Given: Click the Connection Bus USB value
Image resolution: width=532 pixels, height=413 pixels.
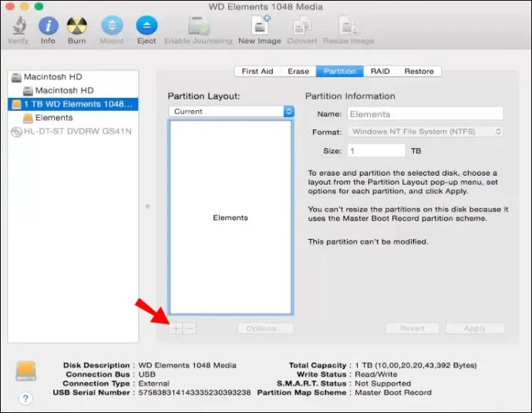Looking at the screenshot, I should [x=147, y=374].
